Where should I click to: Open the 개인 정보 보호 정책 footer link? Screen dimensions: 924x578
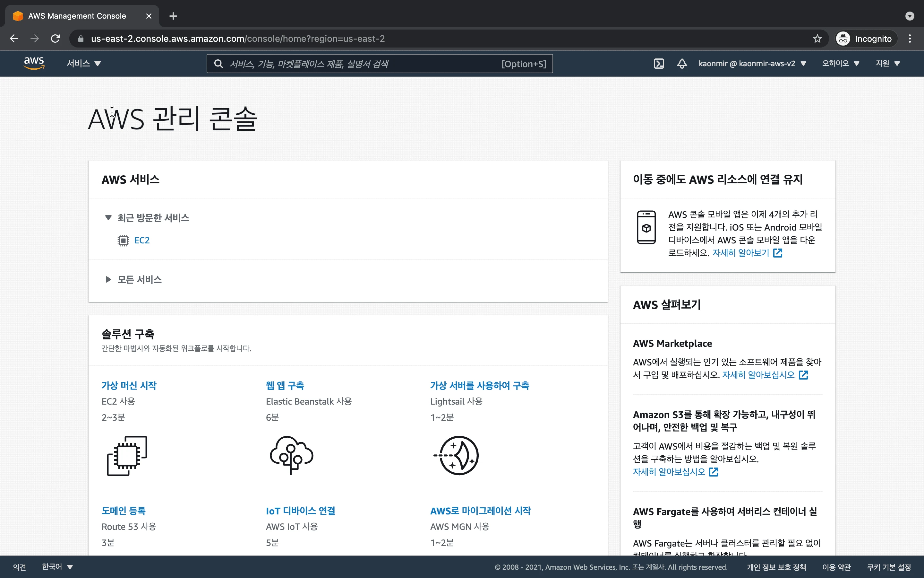(776, 567)
